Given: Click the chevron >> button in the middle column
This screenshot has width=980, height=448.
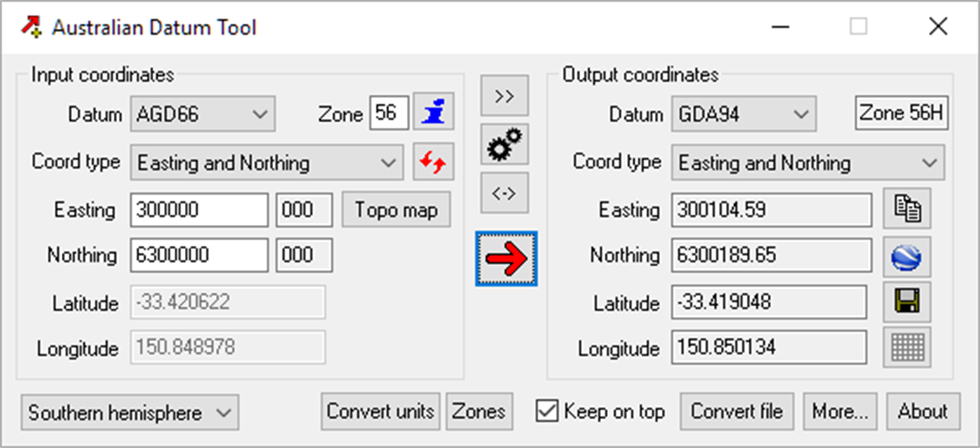Looking at the screenshot, I should coord(504,95).
